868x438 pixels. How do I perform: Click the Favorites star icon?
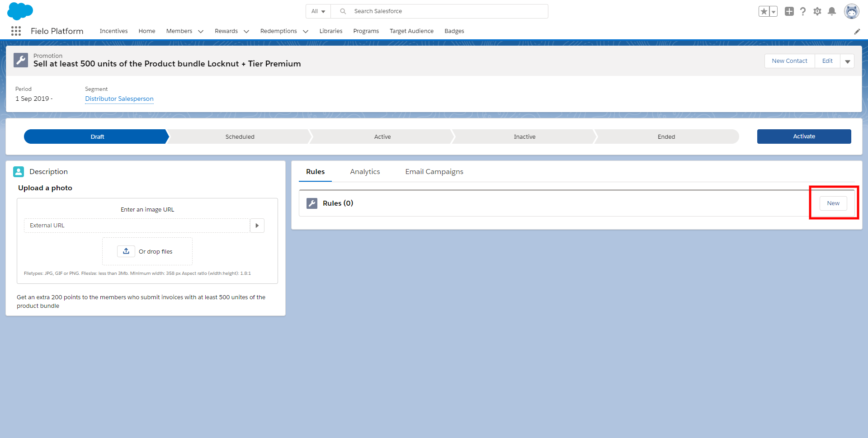(x=764, y=11)
